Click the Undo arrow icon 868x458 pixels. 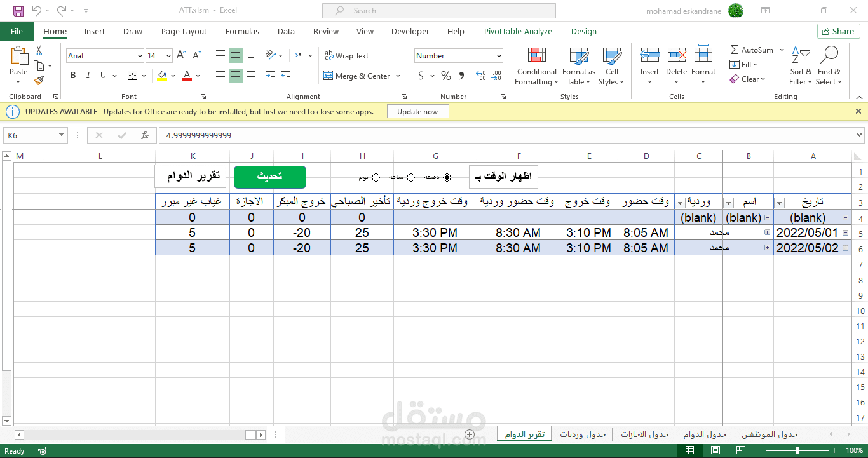click(36, 11)
